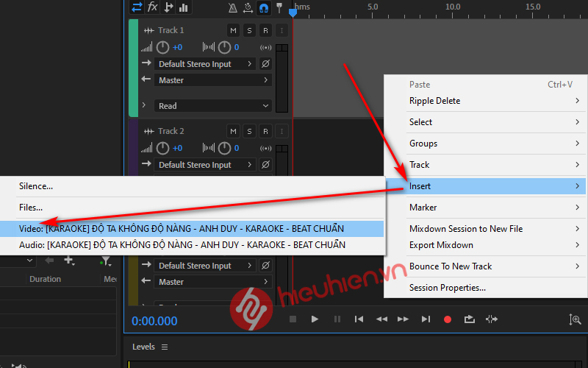
Task: Click Session Properties... in context menu
Action: pyautogui.click(x=447, y=288)
